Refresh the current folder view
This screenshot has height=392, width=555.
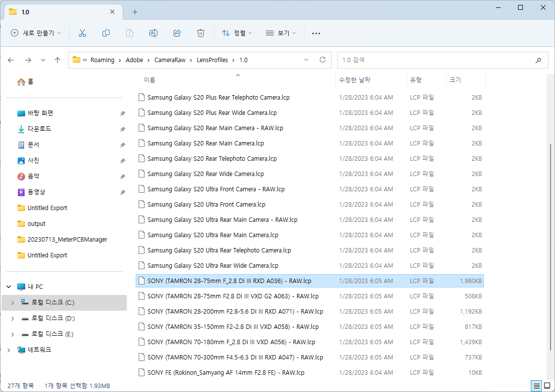[323, 60]
